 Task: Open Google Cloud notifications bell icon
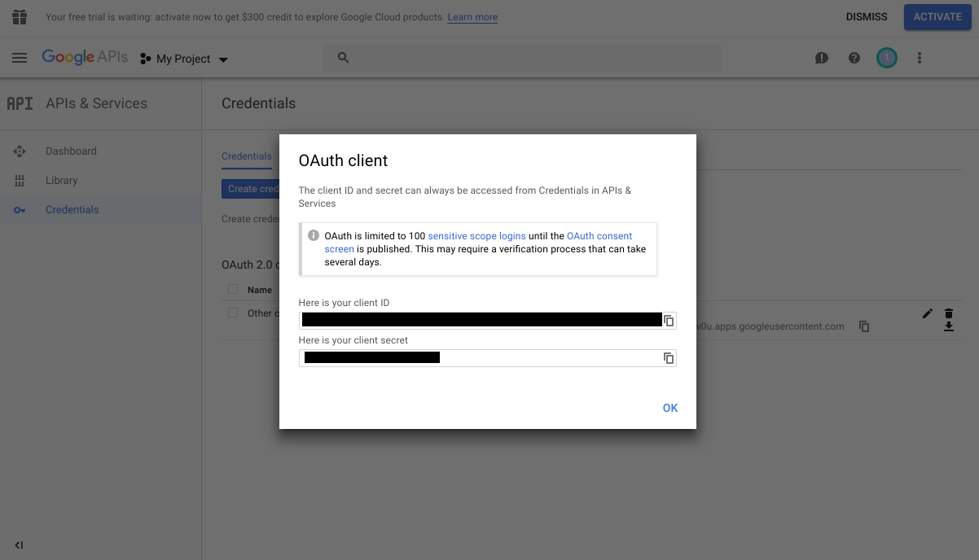pos(821,58)
